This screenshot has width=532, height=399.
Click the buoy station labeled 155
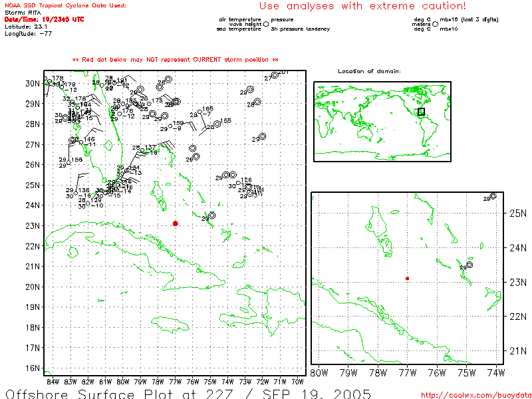tap(217, 124)
